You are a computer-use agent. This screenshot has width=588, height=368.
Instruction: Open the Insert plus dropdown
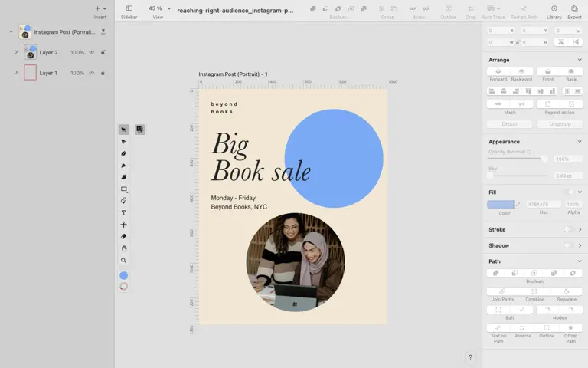pyautogui.click(x=100, y=8)
